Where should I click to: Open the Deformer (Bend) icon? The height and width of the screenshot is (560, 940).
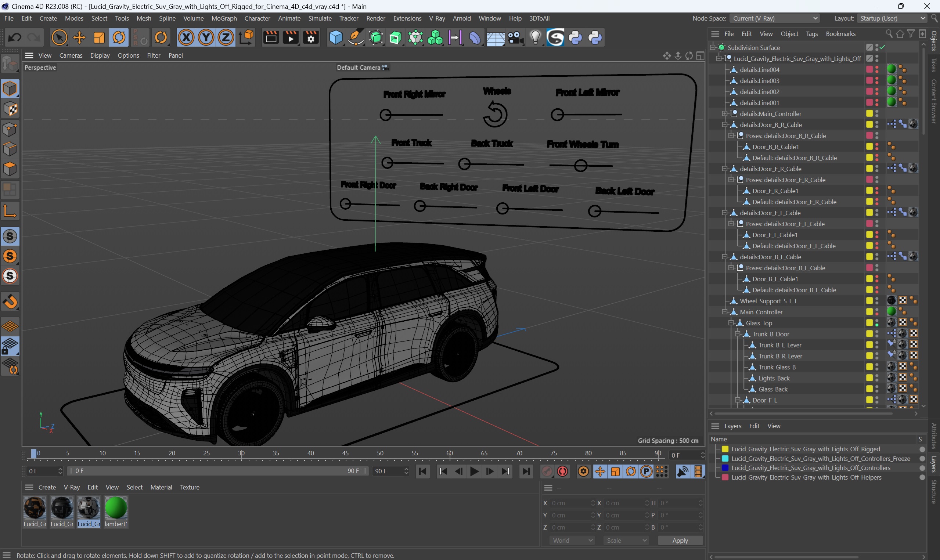click(x=475, y=38)
